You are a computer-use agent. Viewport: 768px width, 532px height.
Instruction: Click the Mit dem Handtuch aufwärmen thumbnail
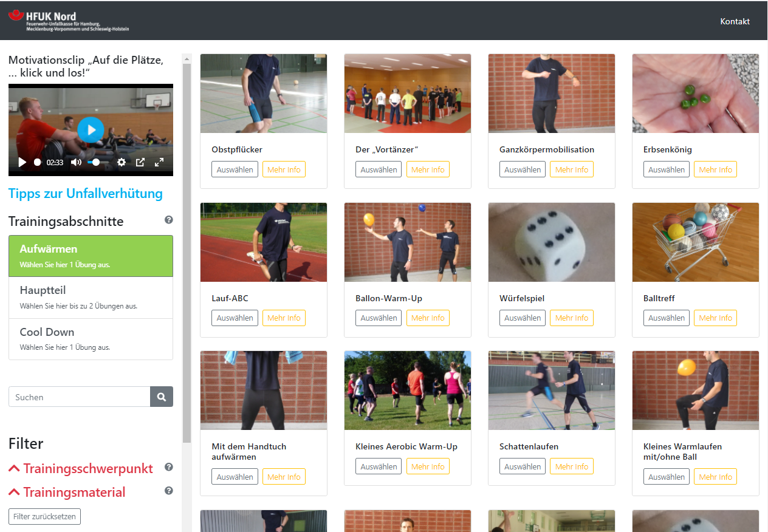[264, 390]
